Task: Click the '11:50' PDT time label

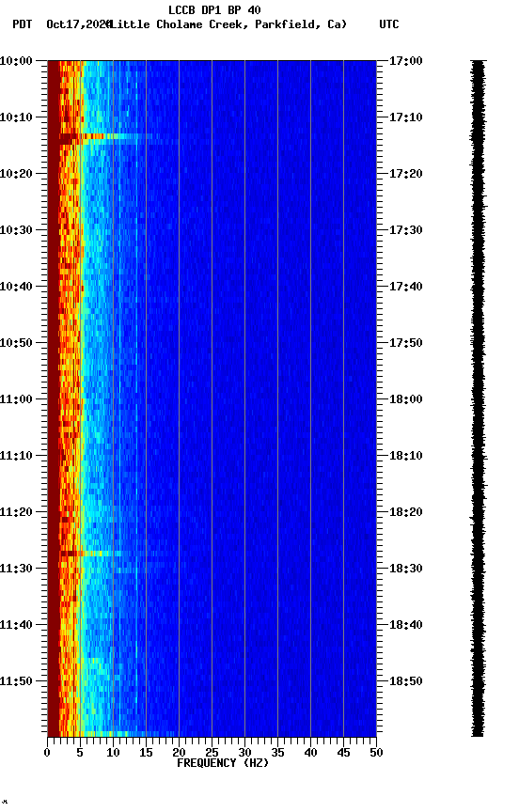Action: click(x=16, y=681)
